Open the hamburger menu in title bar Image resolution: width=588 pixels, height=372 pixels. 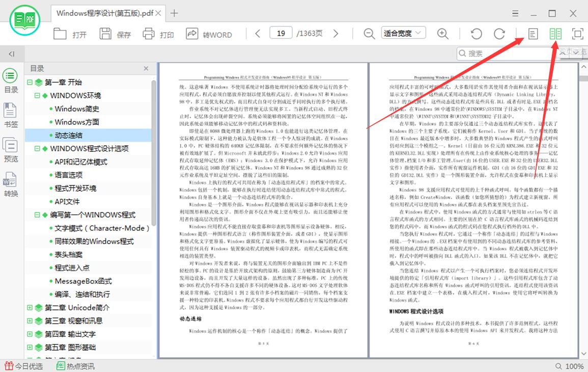click(515, 14)
